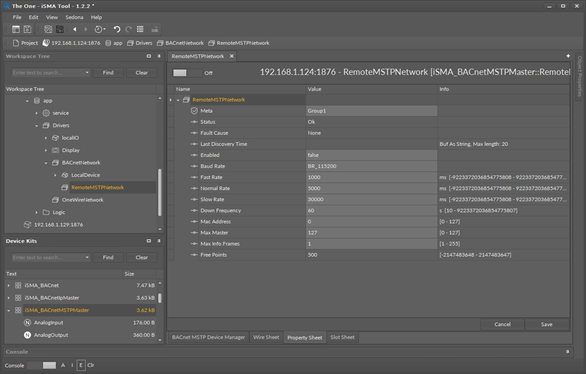Expand the service tree node
The width and height of the screenshot is (586, 374).
point(37,113)
